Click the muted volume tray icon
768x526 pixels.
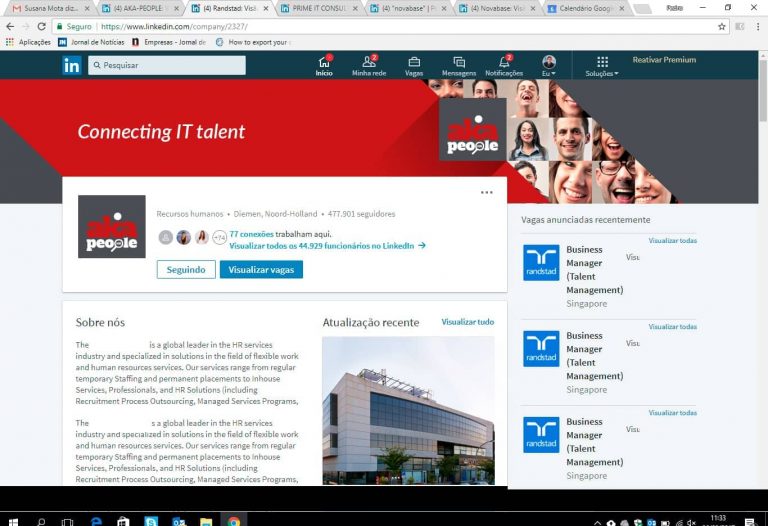(x=691, y=523)
